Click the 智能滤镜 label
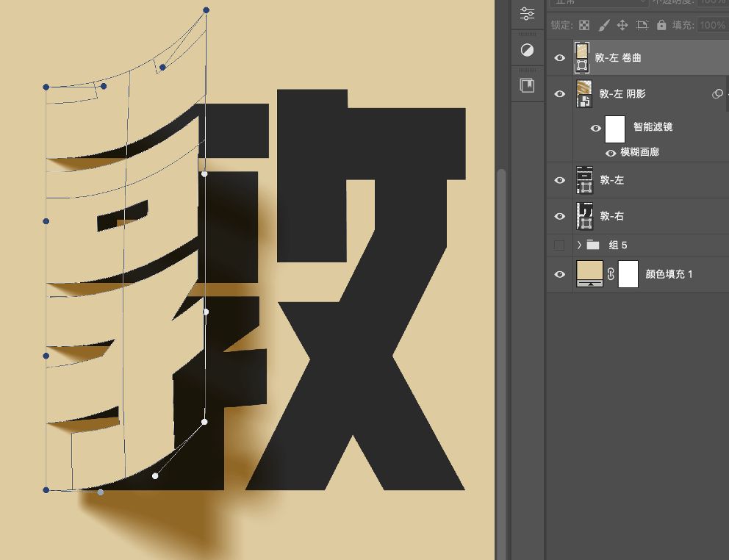 pyautogui.click(x=653, y=126)
